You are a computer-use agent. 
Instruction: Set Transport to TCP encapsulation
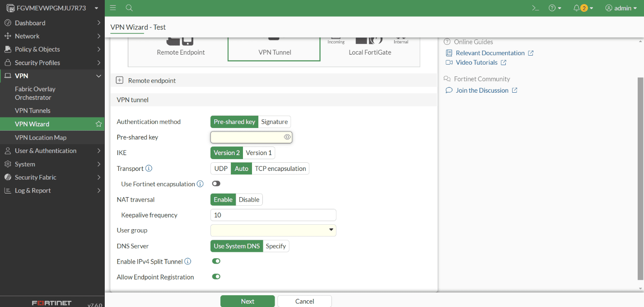[280, 169]
